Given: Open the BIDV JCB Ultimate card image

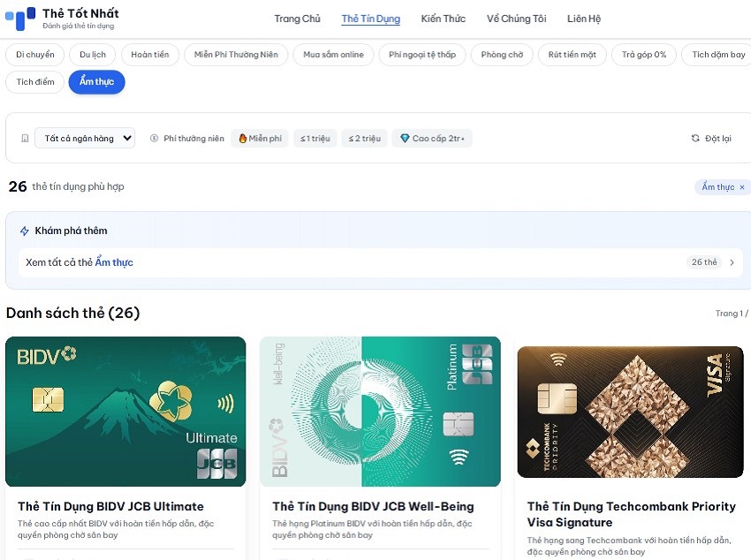Looking at the screenshot, I should 125,412.
